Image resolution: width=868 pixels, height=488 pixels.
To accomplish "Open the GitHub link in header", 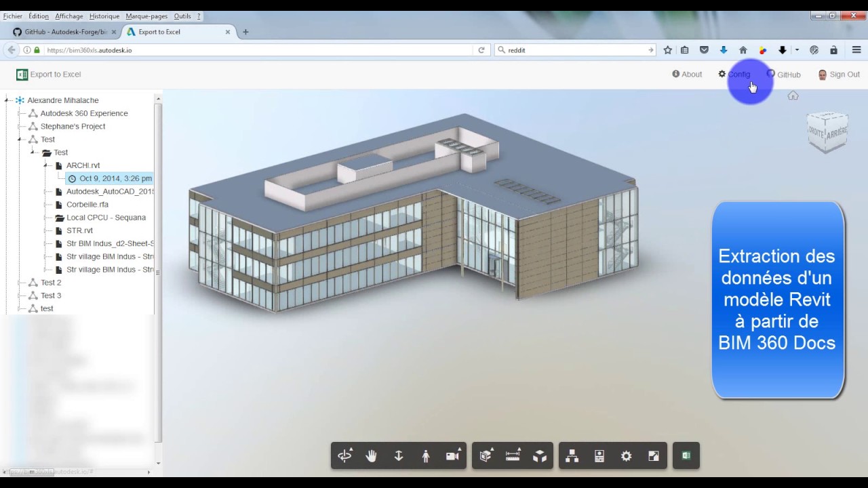I will pyautogui.click(x=783, y=75).
